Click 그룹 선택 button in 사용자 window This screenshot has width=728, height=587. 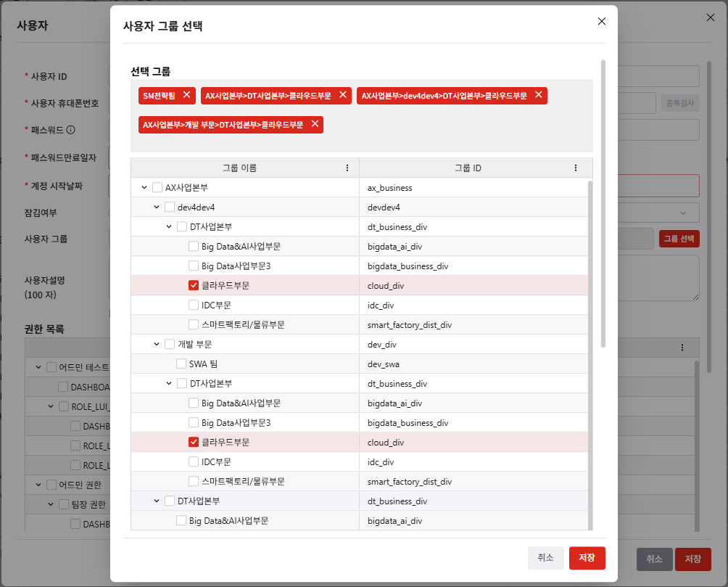[x=679, y=239]
